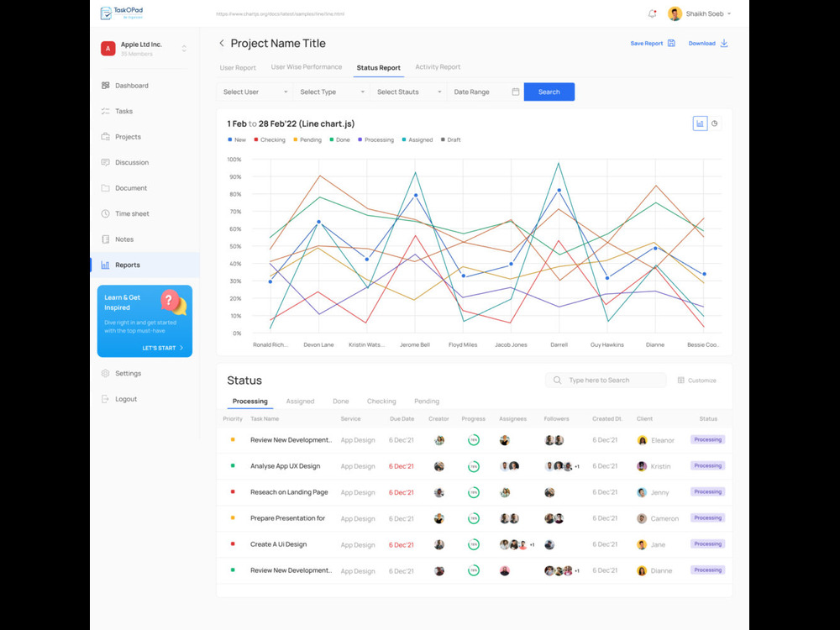
Task: Click the Discussion sidebar icon
Action: tap(105, 162)
